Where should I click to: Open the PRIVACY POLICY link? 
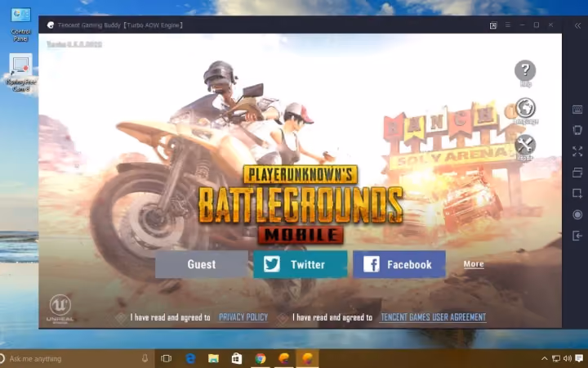coord(243,317)
